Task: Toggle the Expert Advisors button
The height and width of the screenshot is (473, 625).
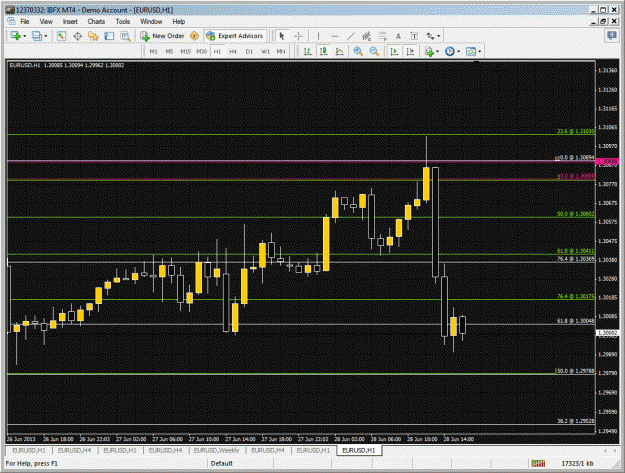Action: 234,36
